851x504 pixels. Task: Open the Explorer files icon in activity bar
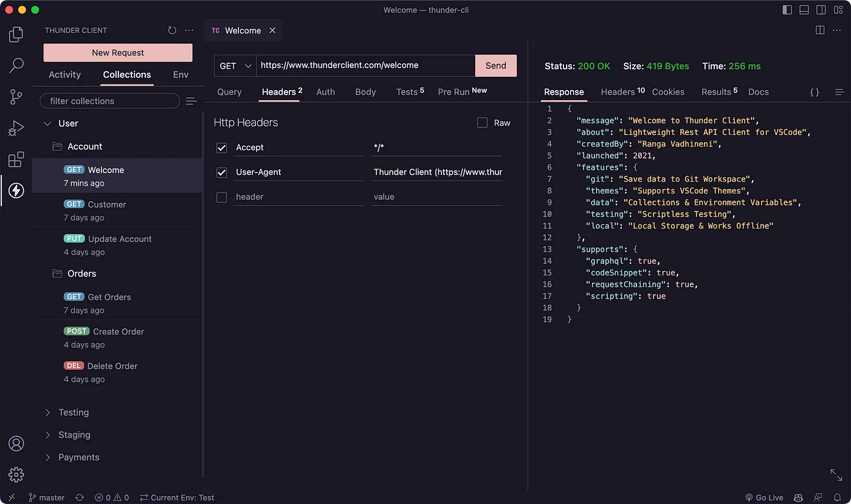click(16, 35)
